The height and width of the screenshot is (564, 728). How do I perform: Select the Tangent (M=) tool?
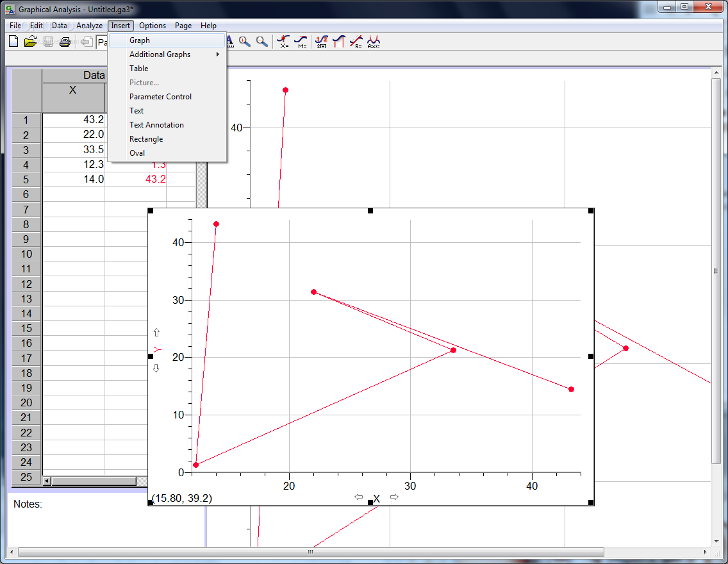301,42
